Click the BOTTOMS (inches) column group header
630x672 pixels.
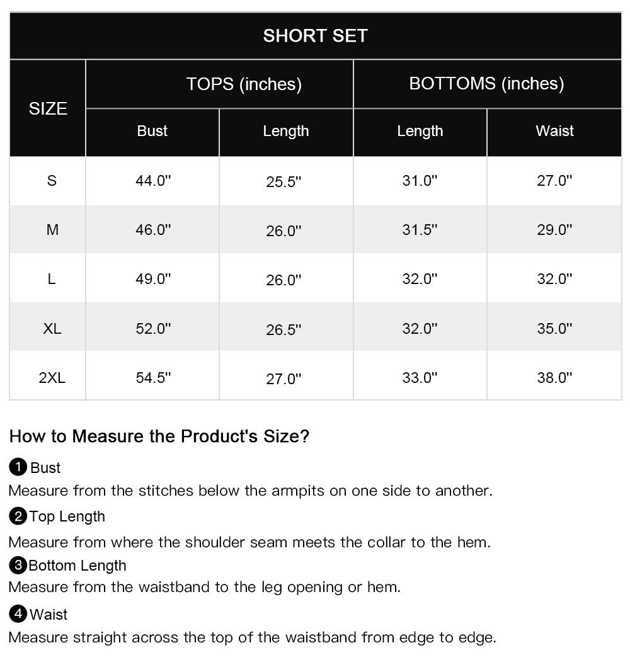(486, 84)
